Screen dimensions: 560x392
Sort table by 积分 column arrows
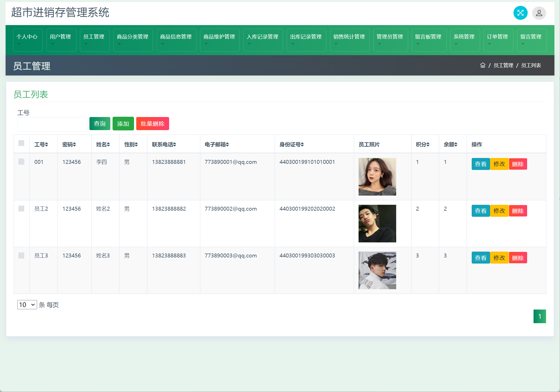(x=428, y=144)
